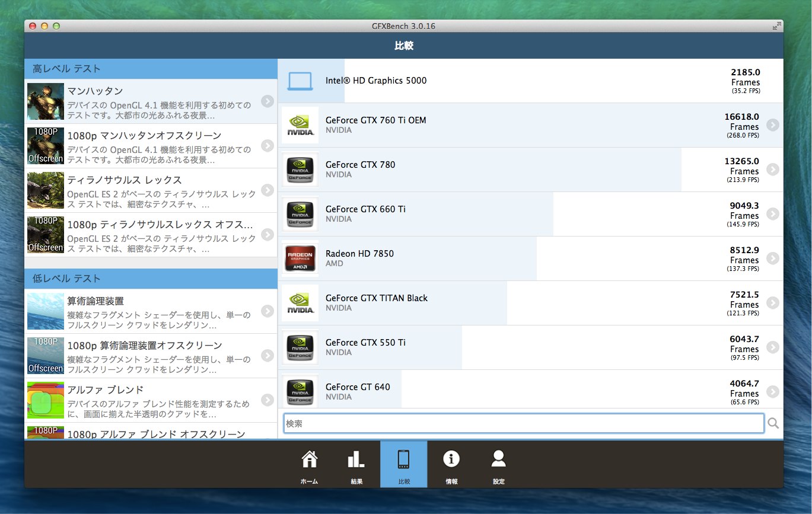
Task: Select the 1080p アルファ ブレンド オフスクリーン title
Action: click(156, 434)
